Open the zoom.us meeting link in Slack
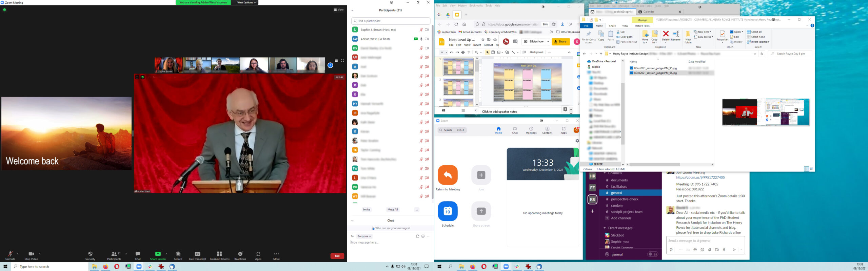 pos(700,178)
